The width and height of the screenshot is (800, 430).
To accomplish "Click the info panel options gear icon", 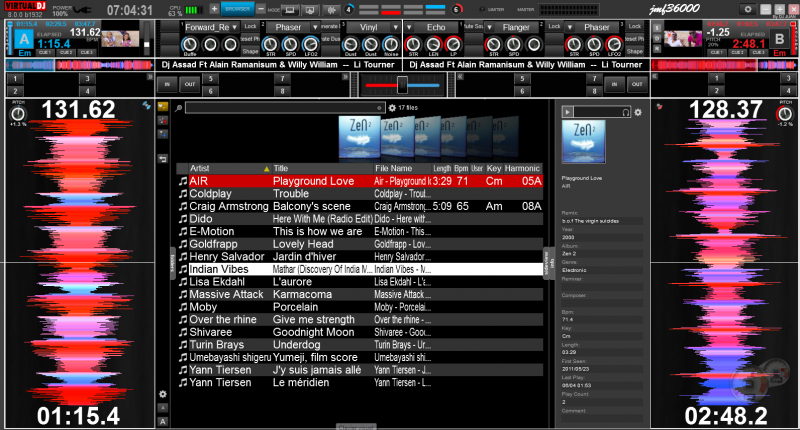I will 639,113.
